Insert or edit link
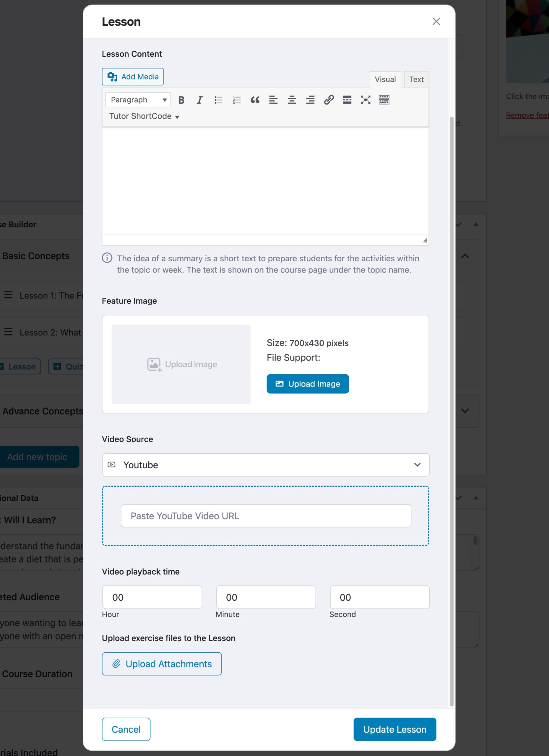The image size is (549, 756). 329,100
